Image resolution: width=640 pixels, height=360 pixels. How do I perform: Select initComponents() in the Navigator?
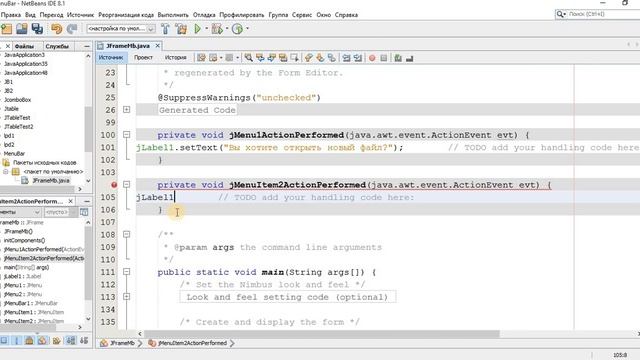24,240
